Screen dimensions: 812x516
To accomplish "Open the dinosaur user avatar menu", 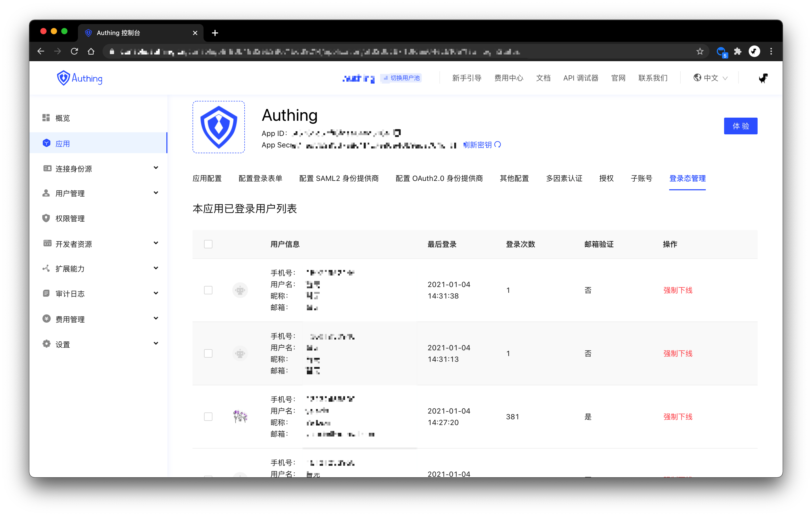I will coord(763,78).
